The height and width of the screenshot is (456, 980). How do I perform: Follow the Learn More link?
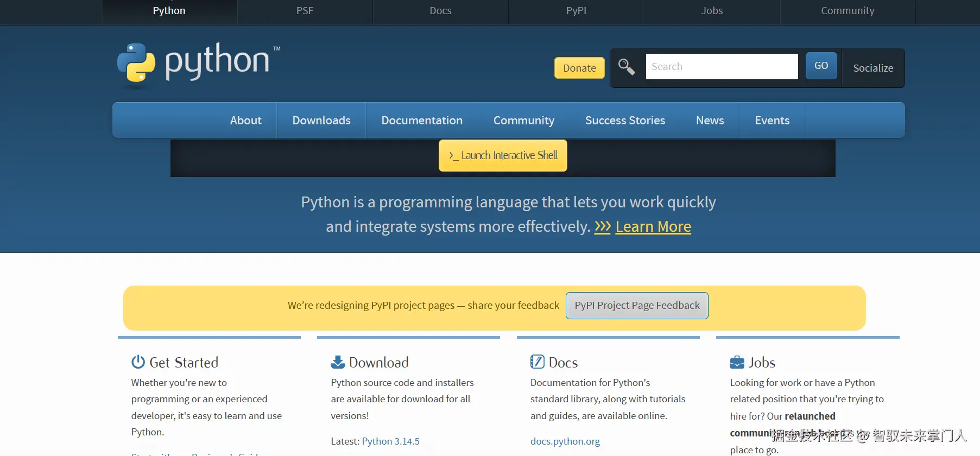pos(653,226)
